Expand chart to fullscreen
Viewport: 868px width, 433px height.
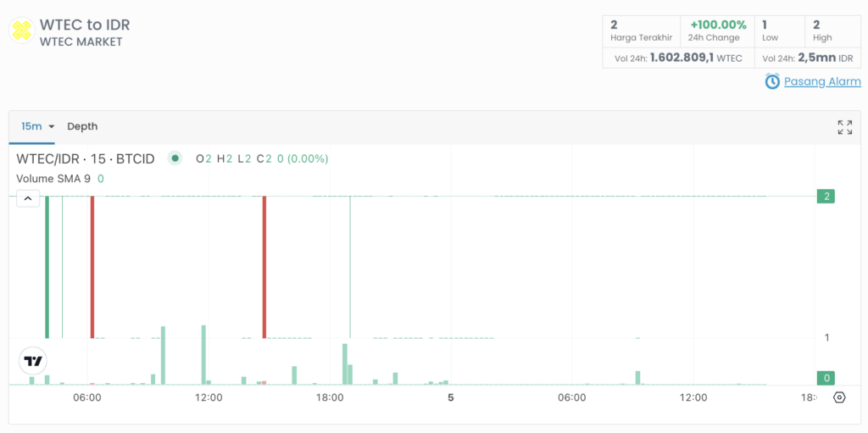pos(845,127)
